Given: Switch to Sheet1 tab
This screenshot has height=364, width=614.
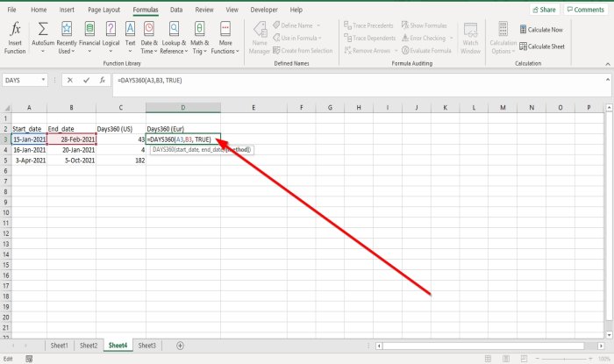Looking at the screenshot, I should pos(59,346).
